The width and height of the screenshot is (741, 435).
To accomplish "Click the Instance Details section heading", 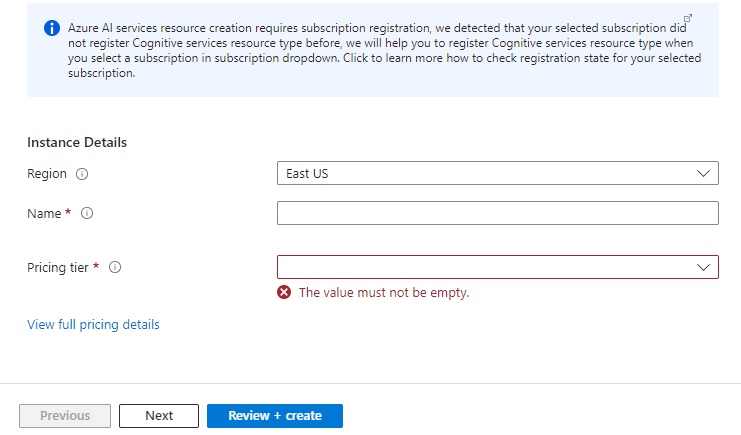I will pos(77,142).
